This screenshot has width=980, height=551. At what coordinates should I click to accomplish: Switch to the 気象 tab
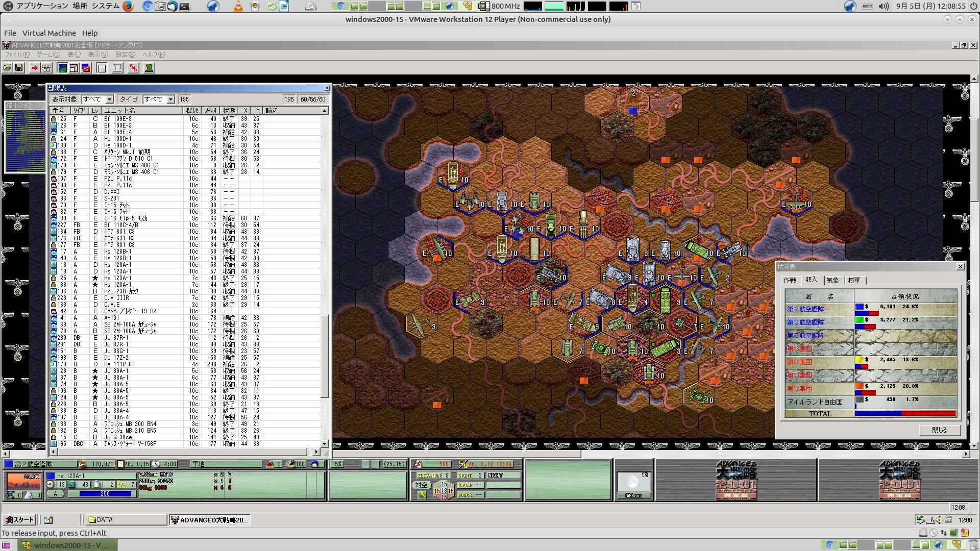click(x=833, y=281)
